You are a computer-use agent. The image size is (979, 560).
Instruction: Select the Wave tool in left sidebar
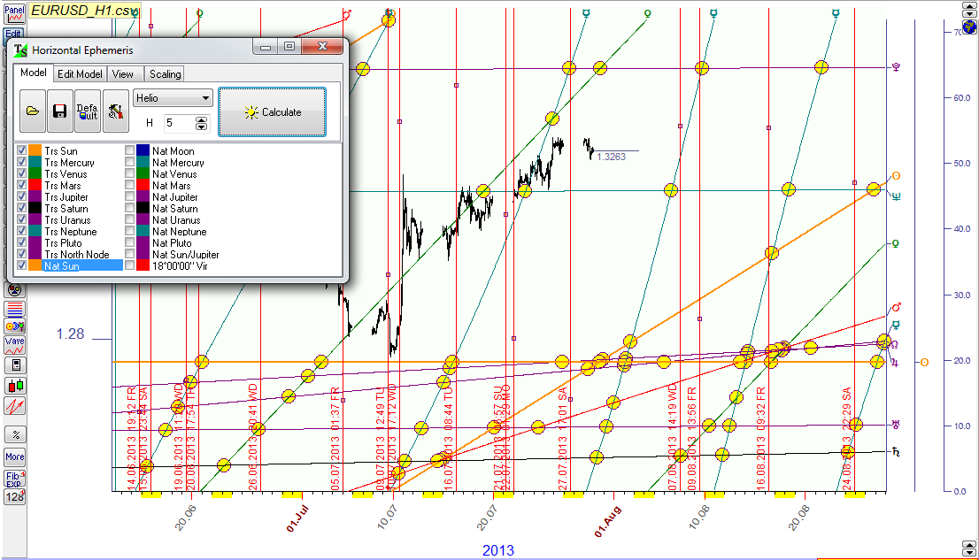[x=14, y=345]
